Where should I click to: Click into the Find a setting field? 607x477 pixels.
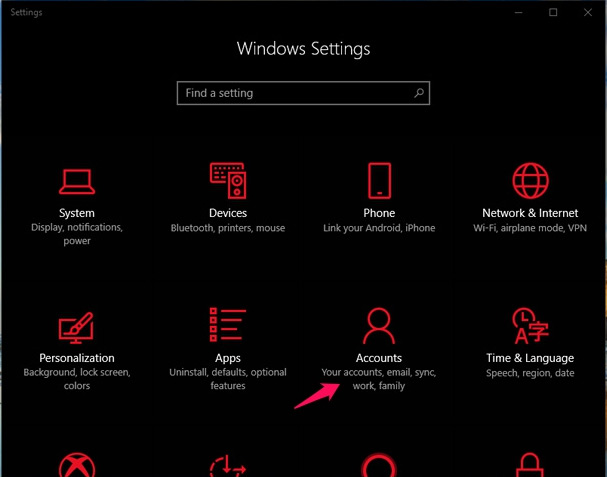303,93
